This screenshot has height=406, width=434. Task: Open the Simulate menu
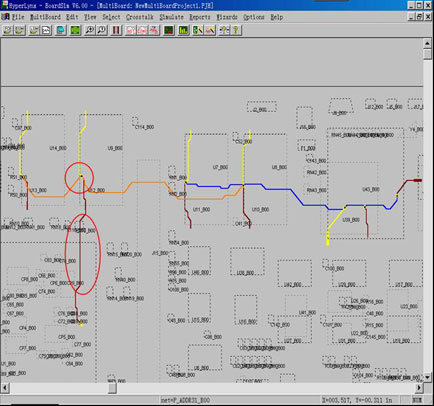[171, 17]
